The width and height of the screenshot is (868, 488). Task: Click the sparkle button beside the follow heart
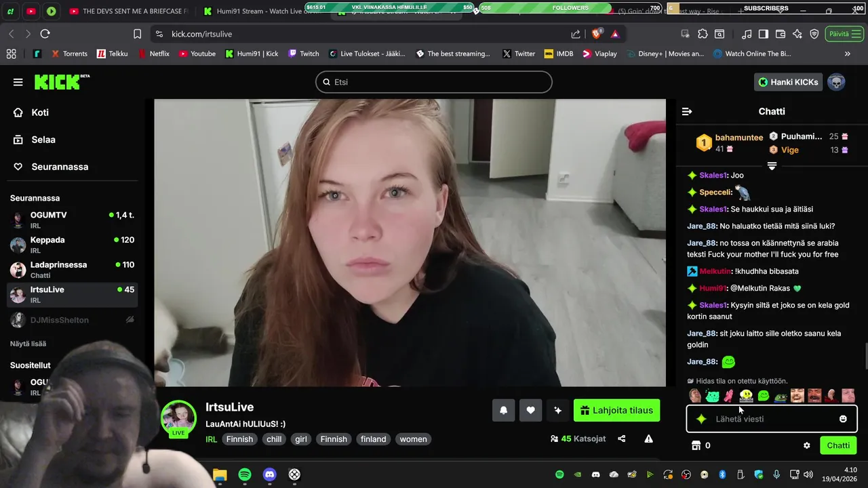558,410
